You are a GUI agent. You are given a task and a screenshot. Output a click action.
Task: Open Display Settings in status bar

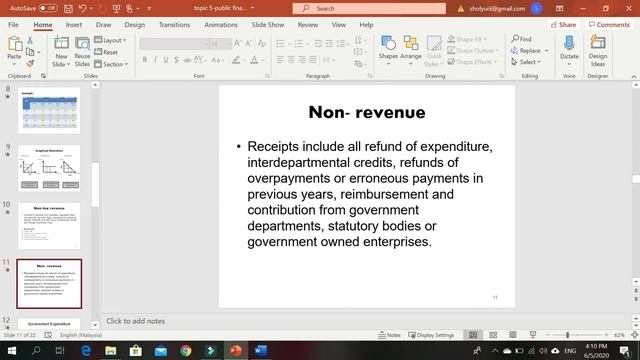coord(431,335)
